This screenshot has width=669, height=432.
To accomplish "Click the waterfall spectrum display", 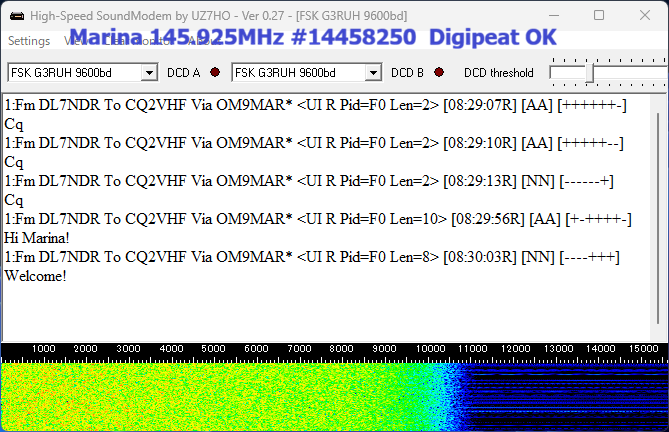I will 334,397.
